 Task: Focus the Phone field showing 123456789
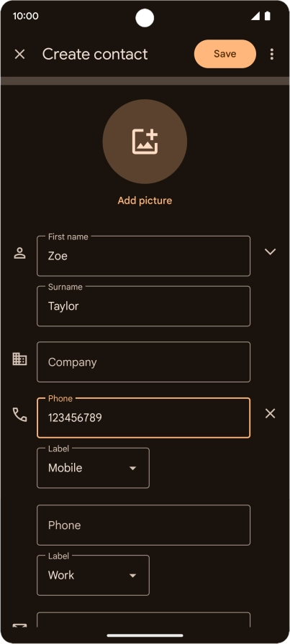[143, 418]
